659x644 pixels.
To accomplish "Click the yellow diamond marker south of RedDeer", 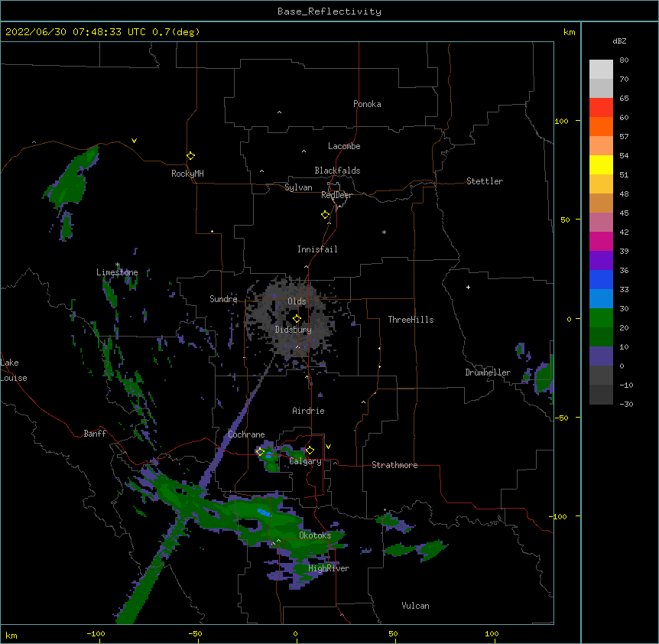I will pyautogui.click(x=326, y=214).
